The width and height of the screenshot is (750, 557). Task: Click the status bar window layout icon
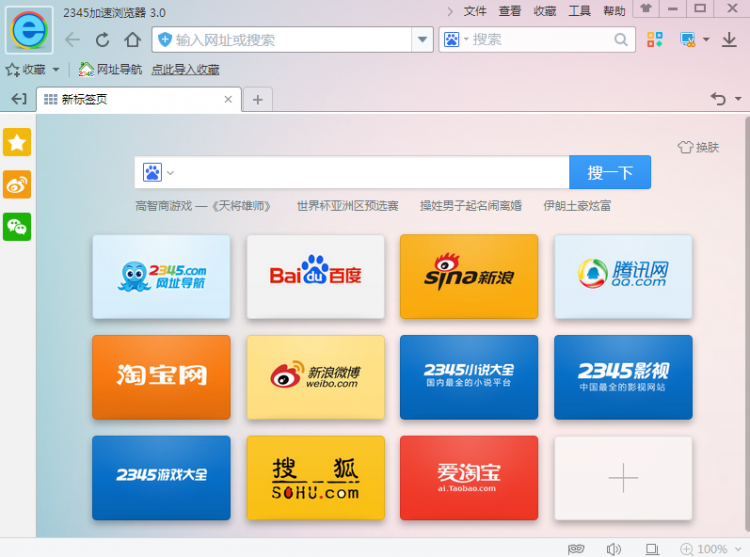(x=652, y=549)
